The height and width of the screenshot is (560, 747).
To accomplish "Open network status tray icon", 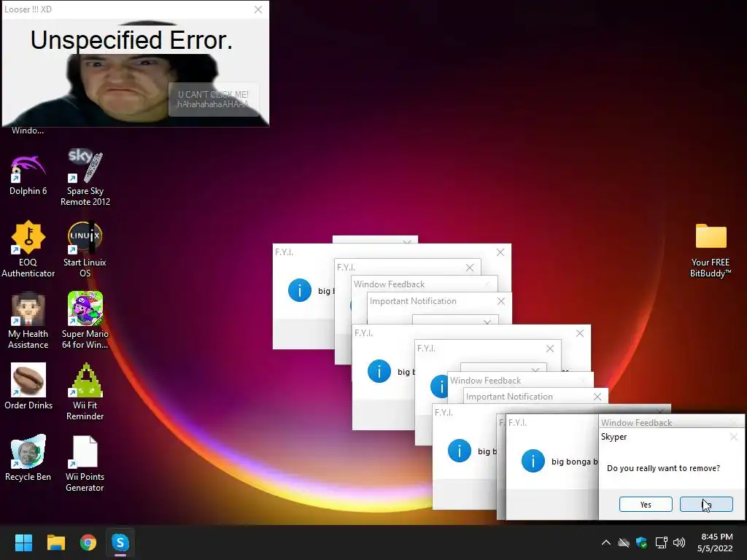I will click(x=661, y=542).
